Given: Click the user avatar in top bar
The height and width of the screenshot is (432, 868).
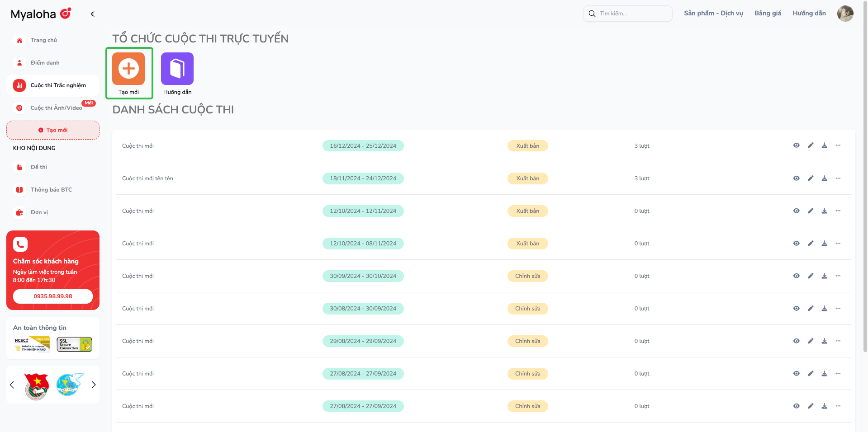Looking at the screenshot, I should tap(845, 14).
